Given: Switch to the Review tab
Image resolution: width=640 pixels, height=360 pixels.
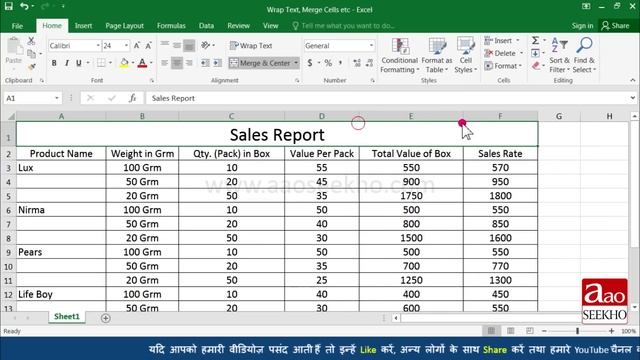Looking at the screenshot, I should click(238, 26).
